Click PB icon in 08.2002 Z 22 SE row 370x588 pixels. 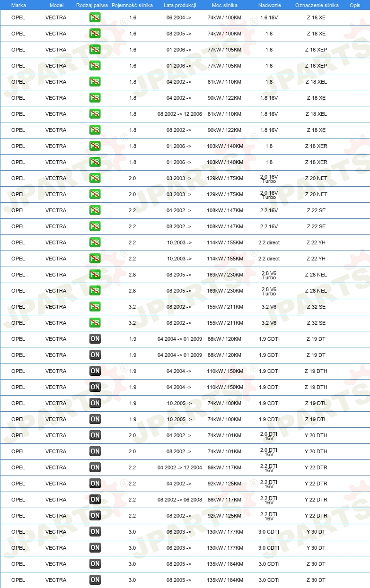pos(95,226)
